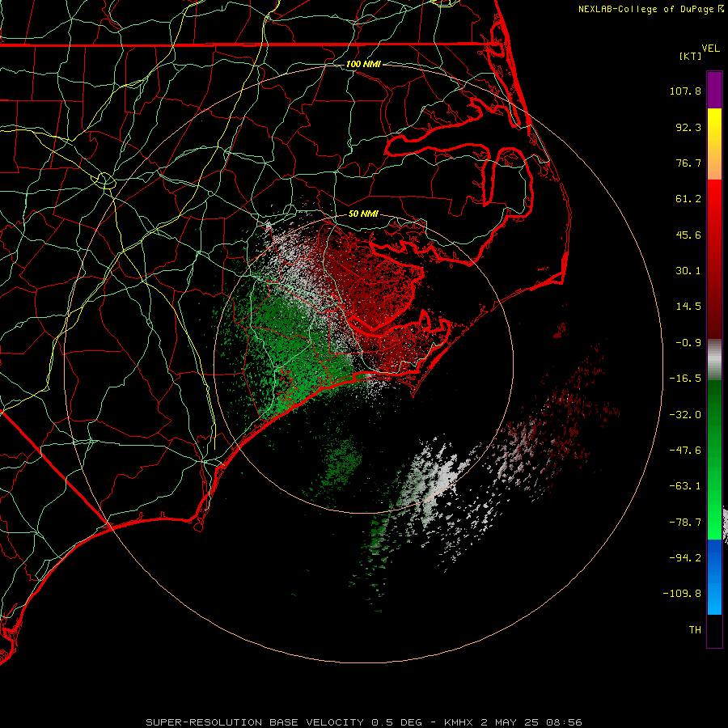728x728 pixels.
Task: Click the -16.5 velocity scale value
Action: [685, 379]
